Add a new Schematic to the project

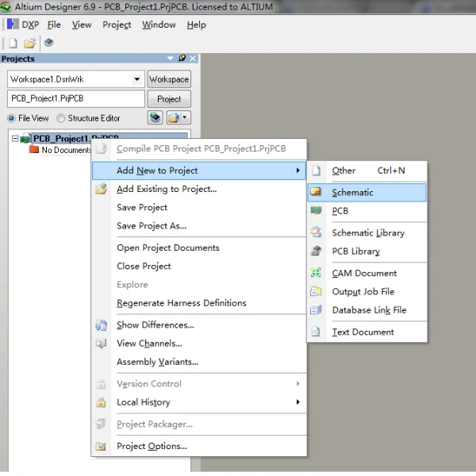click(367, 193)
